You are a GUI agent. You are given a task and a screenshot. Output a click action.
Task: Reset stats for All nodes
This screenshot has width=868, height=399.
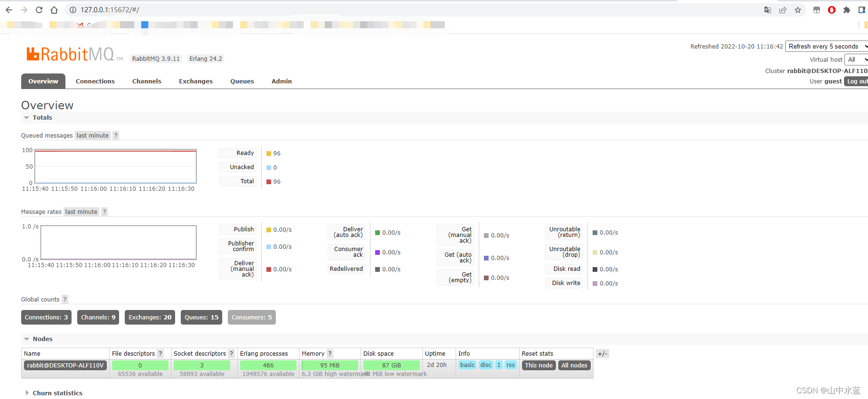574,366
